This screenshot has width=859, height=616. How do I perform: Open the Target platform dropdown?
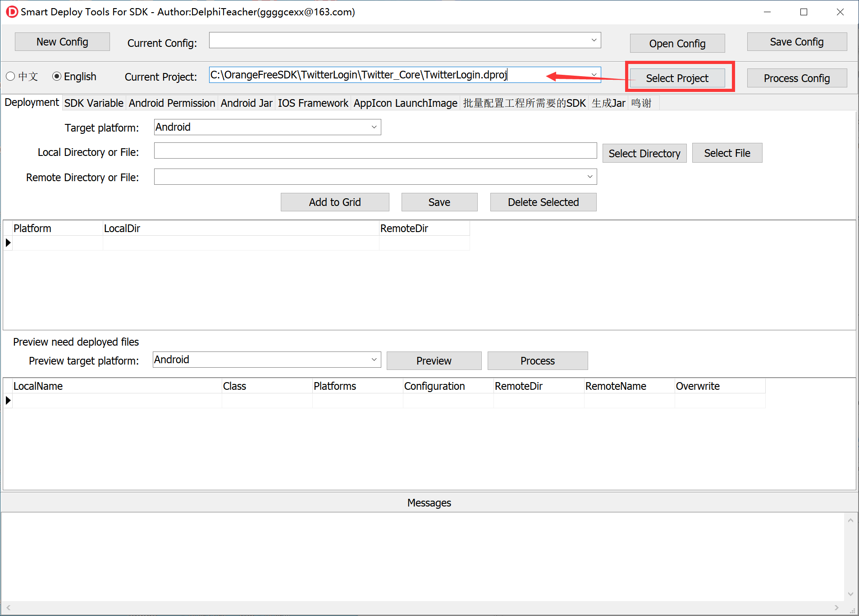(x=374, y=127)
